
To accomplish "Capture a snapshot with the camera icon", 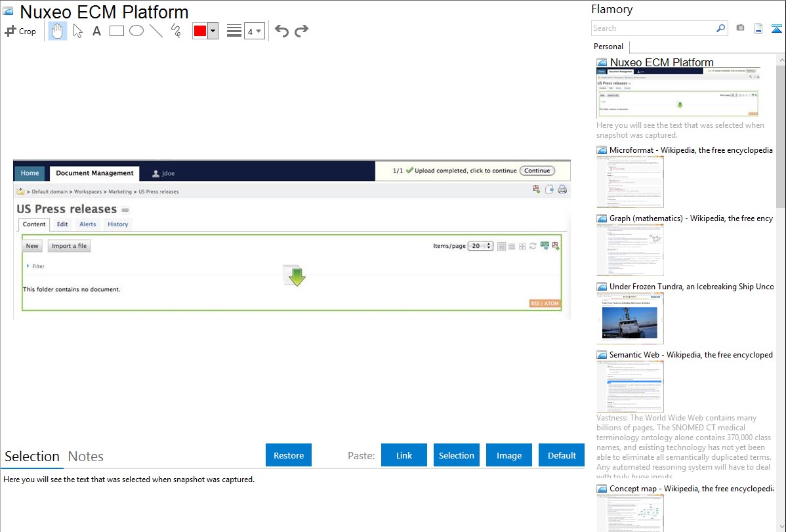I will (740, 28).
